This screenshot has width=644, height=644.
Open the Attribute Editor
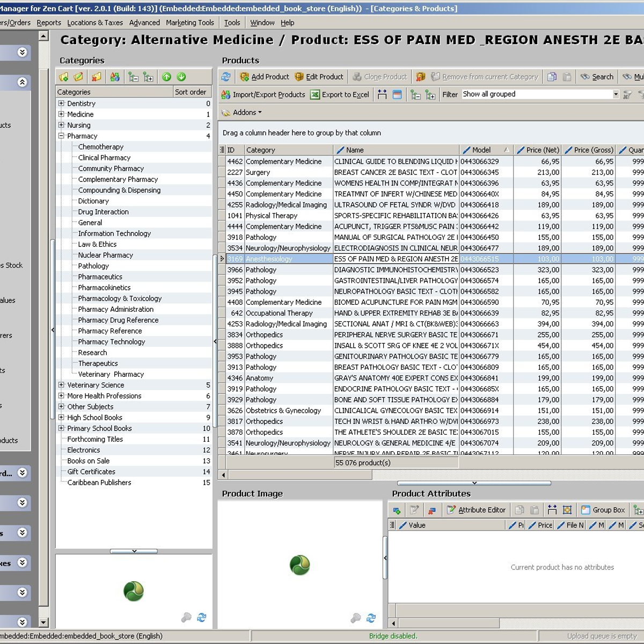point(476,510)
